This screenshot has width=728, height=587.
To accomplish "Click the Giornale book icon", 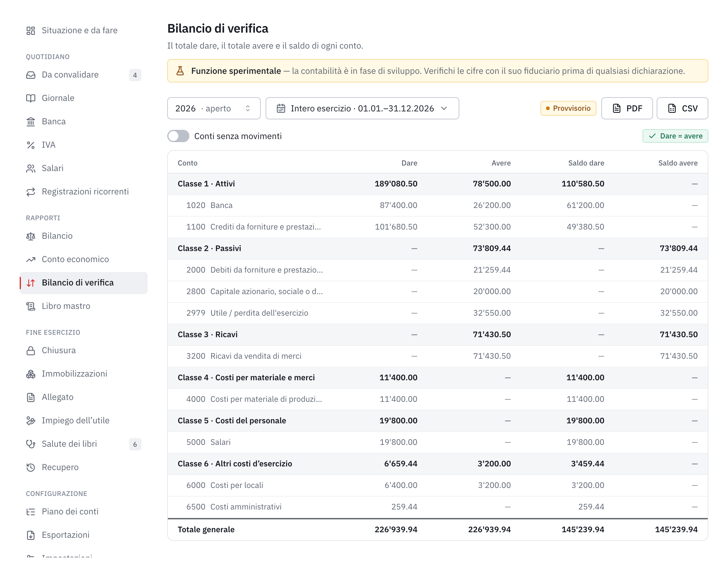I will [x=31, y=98].
